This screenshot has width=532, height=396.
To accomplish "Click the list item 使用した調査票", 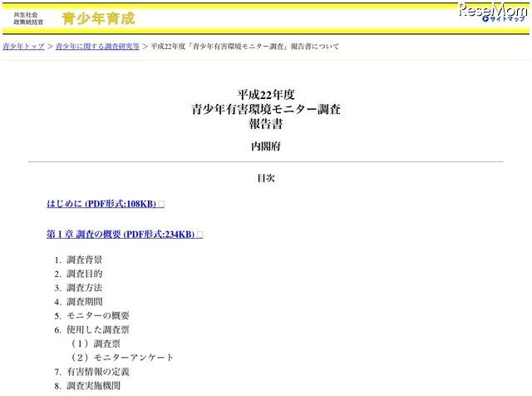I will (98, 329).
